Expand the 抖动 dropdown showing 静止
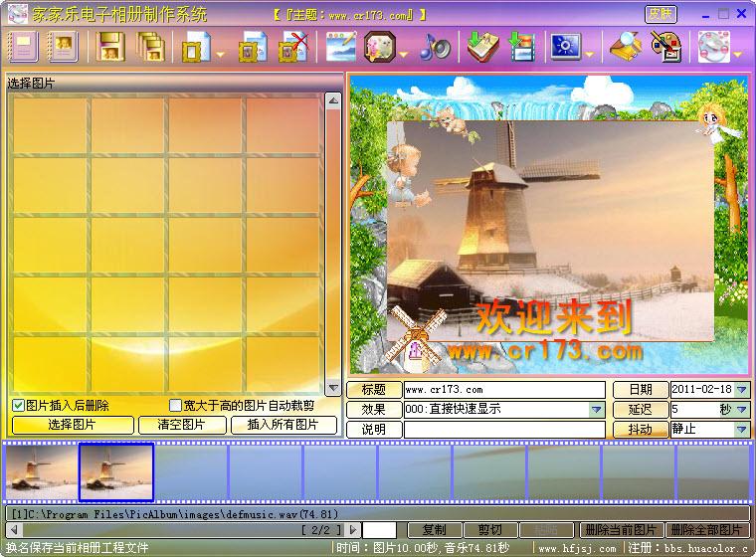This screenshot has width=756, height=557. coord(742,430)
